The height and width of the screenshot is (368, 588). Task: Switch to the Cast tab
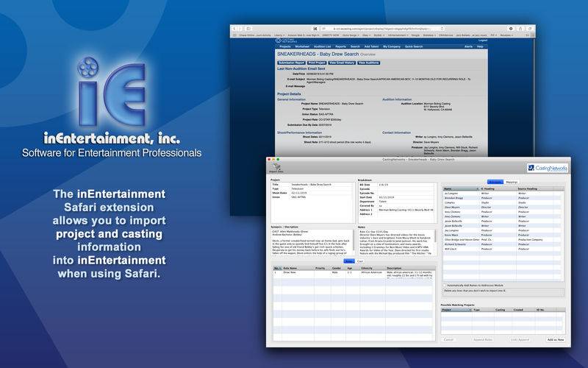(x=360, y=261)
